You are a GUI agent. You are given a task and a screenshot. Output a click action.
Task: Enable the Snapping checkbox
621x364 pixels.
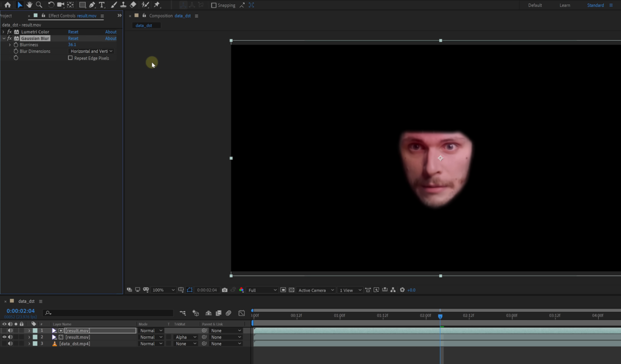pyautogui.click(x=214, y=5)
